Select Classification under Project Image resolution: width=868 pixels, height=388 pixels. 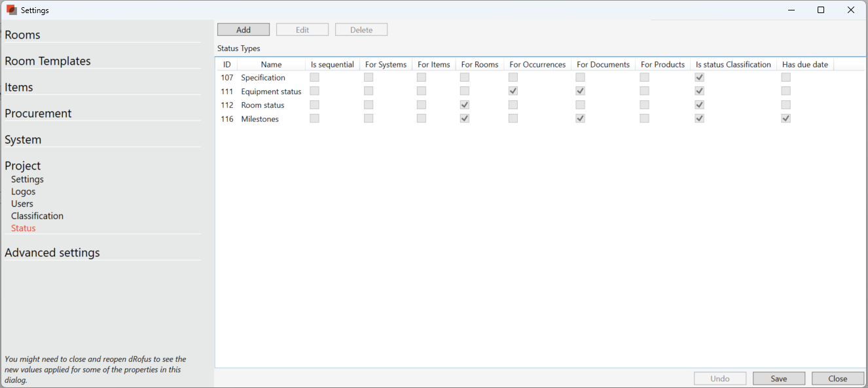point(37,216)
